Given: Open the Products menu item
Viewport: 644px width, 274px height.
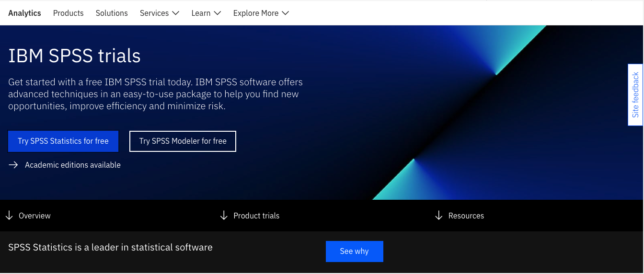Looking at the screenshot, I should tap(68, 13).
